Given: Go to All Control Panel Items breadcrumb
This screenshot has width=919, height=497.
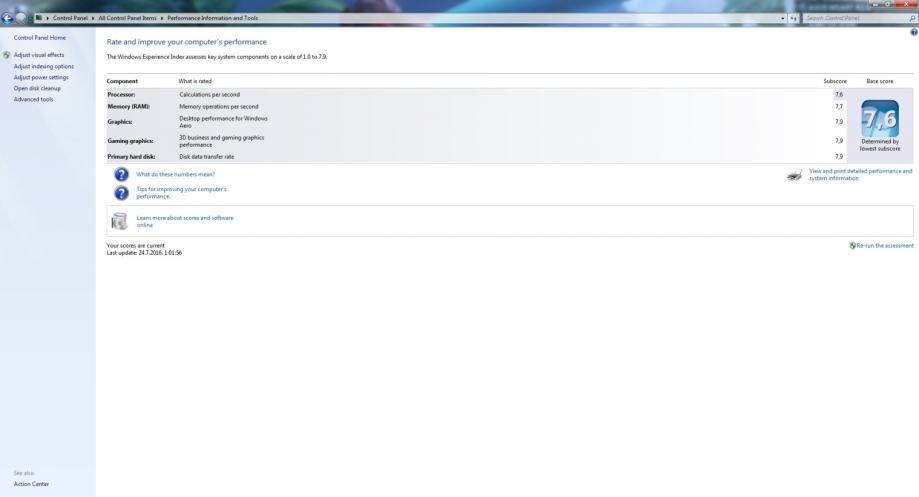Looking at the screenshot, I should [x=127, y=18].
